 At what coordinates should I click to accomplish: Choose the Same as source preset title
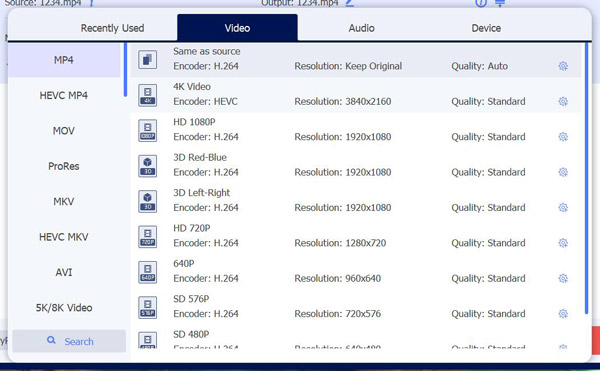[x=207, y=51]
